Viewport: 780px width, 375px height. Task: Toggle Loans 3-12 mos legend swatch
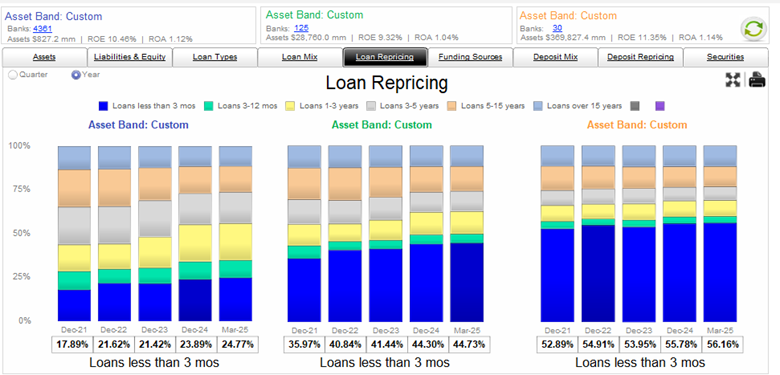coord(208,106)
